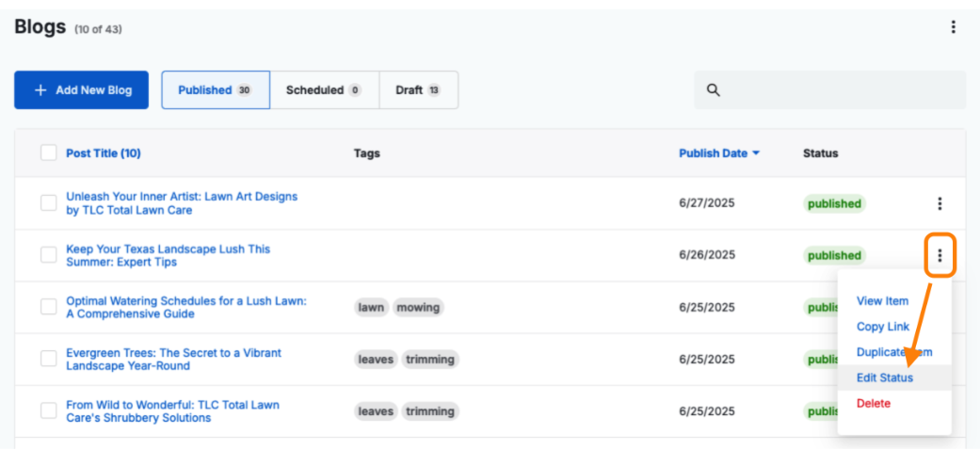
Task: Select all posts with the header checkbox
Action: [49, 153]
